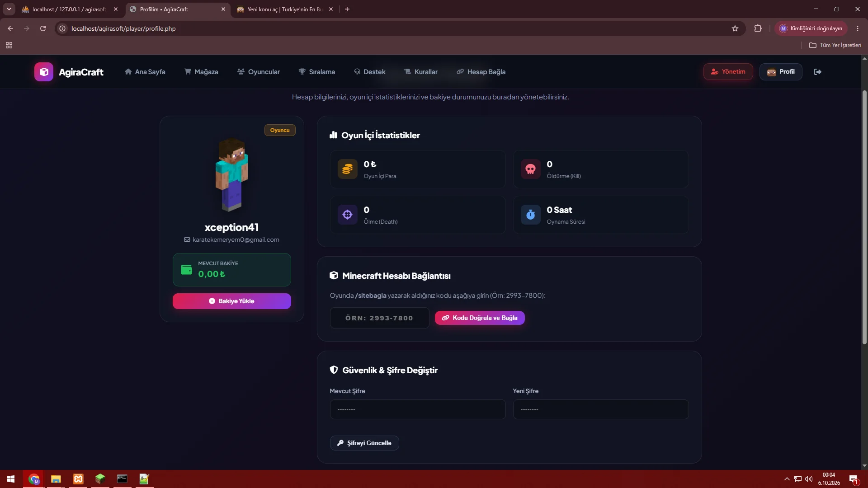Screen dimensions: 868x488
Task: Open the Chrome three-dot menu
Action: pyautogui.click(x=857, y=28)
